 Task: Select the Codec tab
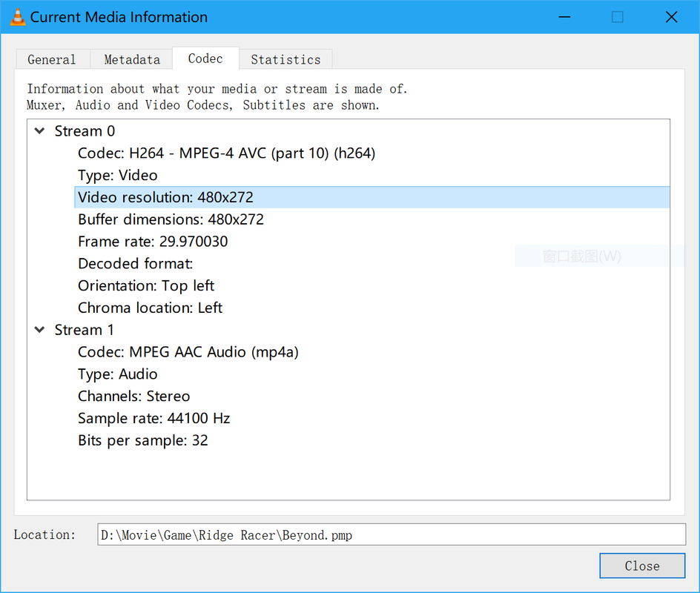coord(205,59)
